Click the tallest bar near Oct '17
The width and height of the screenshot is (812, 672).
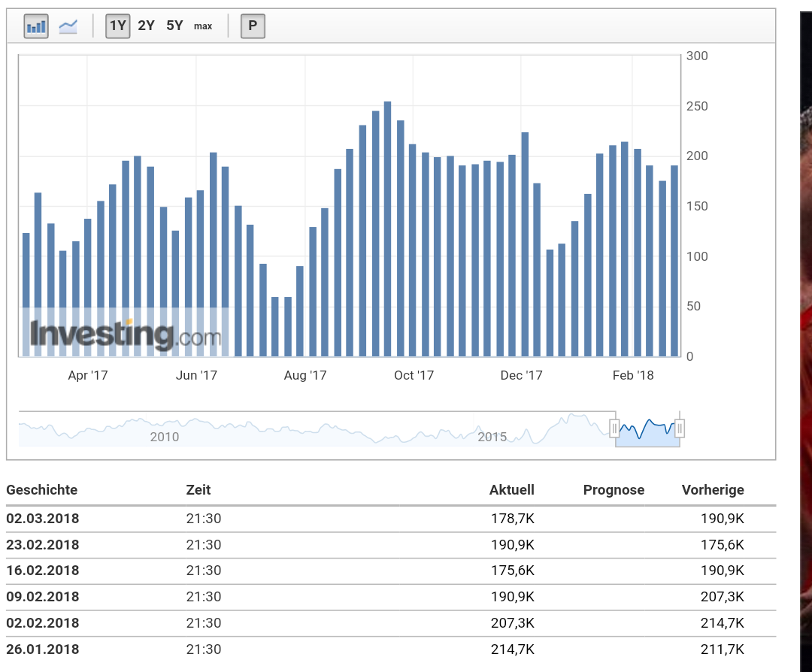click(387, 229)
